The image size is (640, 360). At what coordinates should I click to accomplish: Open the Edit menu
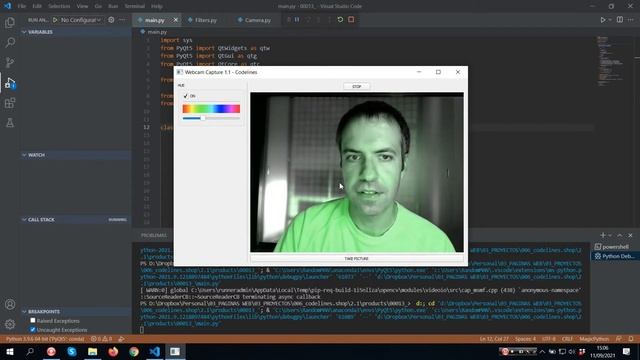pyautogui.click(x=37, y=6)
